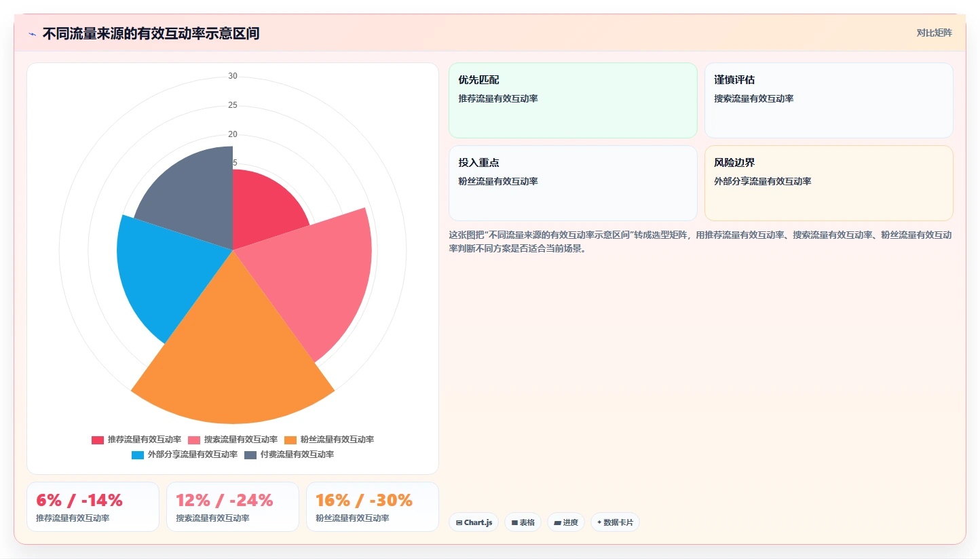The width and height of the screenshot is (980, 559).
Task: Click the axis label 25 on chart
Action: pos(233,105)
